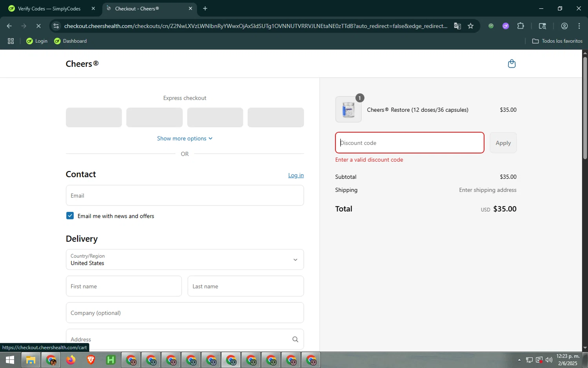This screenshot has width=588, height=368.
Task: Open the taskbar clock showing 12:23 p. m.
Action: pyautogui.click(x=568, y=360)
